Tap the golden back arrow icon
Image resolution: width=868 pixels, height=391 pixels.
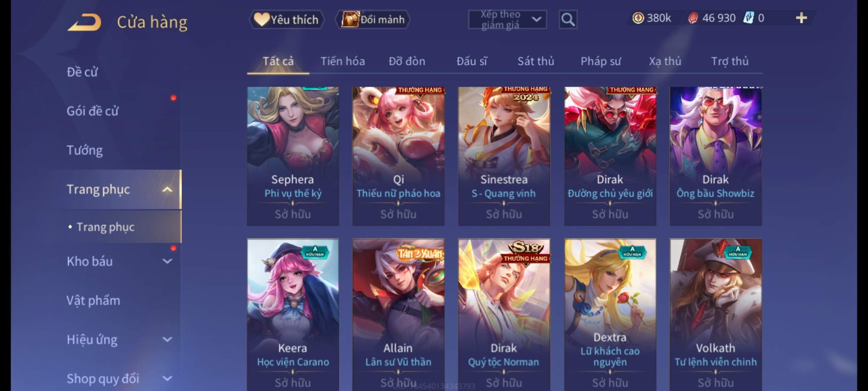point(84,22)
